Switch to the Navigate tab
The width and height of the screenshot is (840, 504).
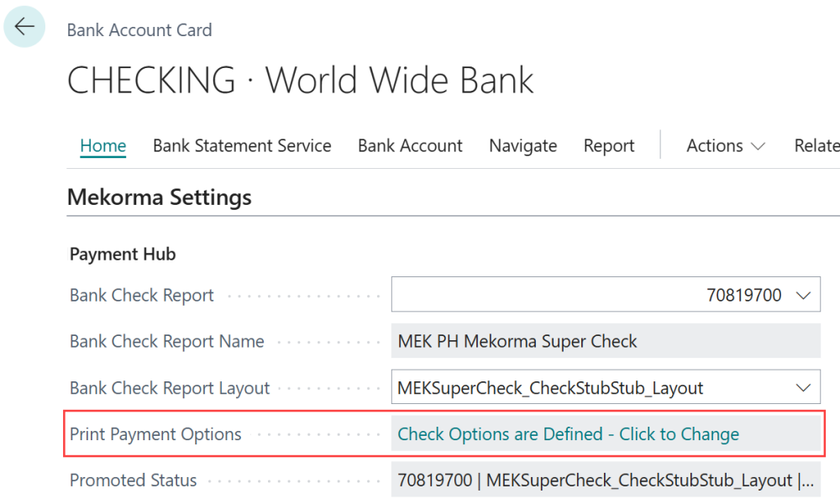click(x=522, y=145)
